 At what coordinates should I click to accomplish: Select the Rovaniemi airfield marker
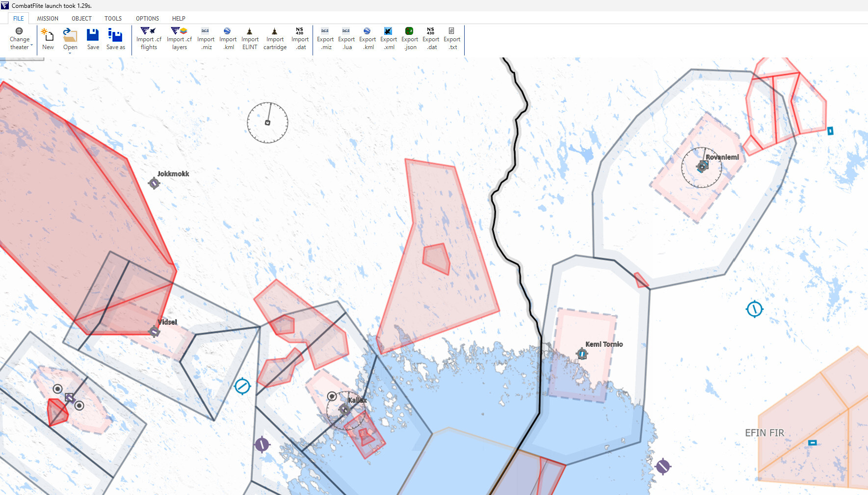702,167
